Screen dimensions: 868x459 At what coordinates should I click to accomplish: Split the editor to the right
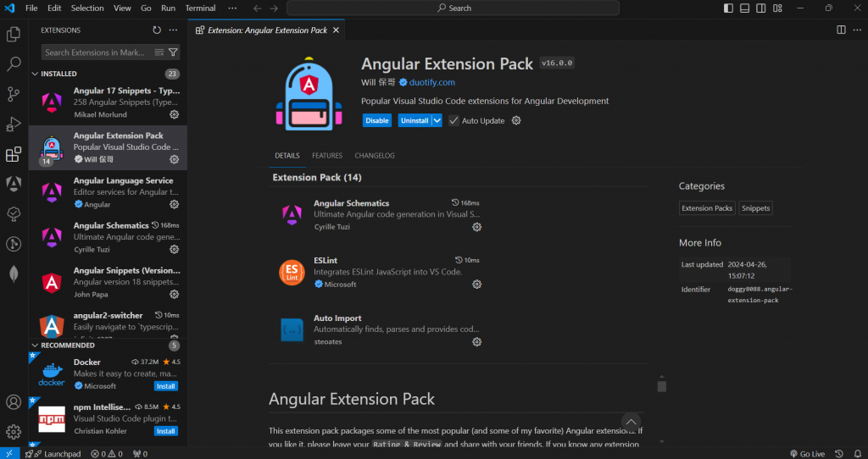coord(842,30)
